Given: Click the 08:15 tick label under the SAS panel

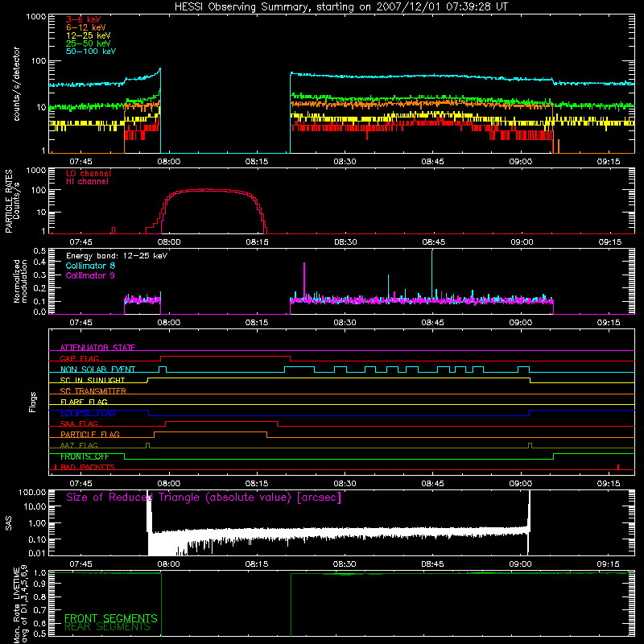Looking at the screenshot, I should (257, 564).
